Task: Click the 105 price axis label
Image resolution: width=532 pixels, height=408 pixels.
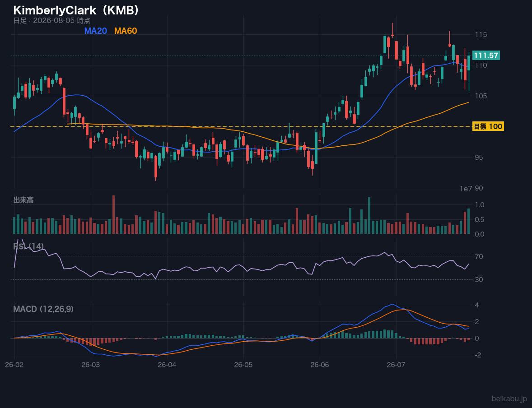Action: coord(481,96)
